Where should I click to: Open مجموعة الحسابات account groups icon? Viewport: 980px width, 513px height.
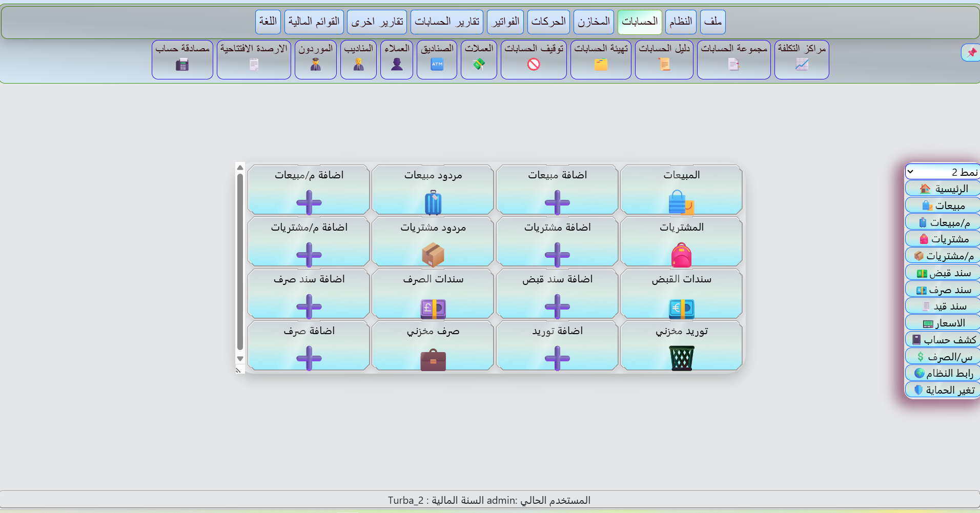[x=734, y=60]
